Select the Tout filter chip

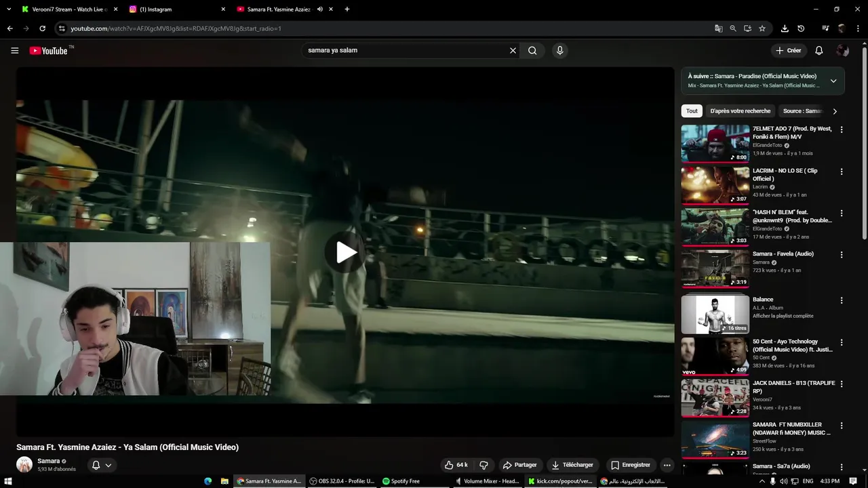[x=692, y=111]
